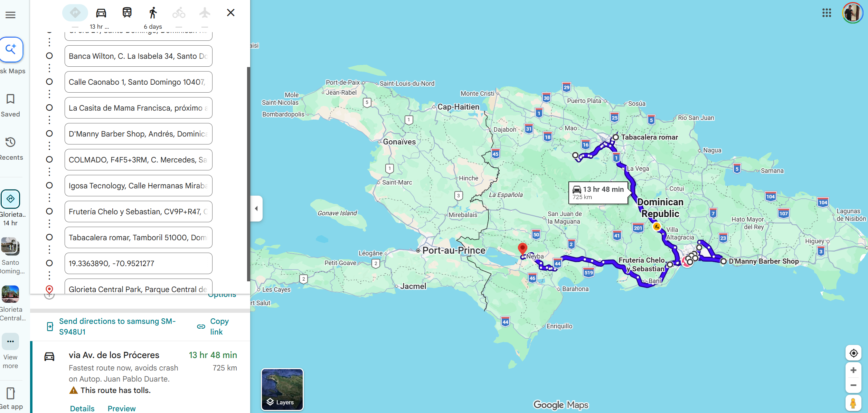Click Frutería Chelo y Sebastian map marker
The image size is (868, 413).
[x=670, y=264]
